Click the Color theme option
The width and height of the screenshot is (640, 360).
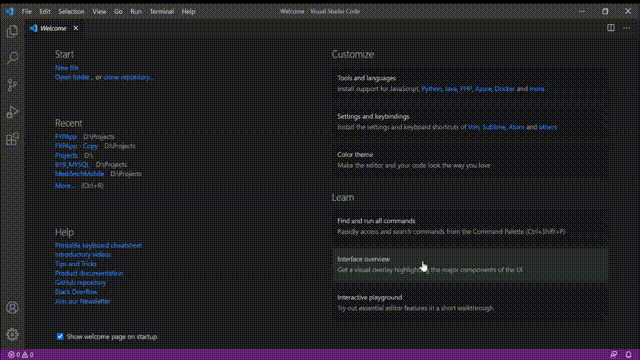pyautogui.click(x=470, y=160)
